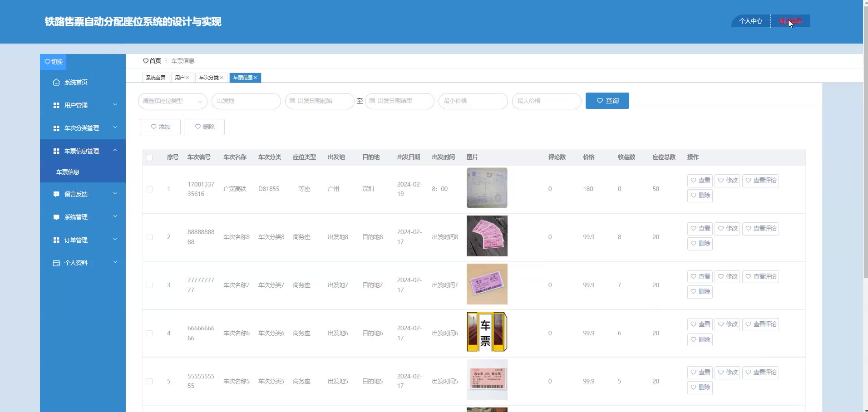
Task: Select all rows via header checkbox
Action: coord(149,157)
